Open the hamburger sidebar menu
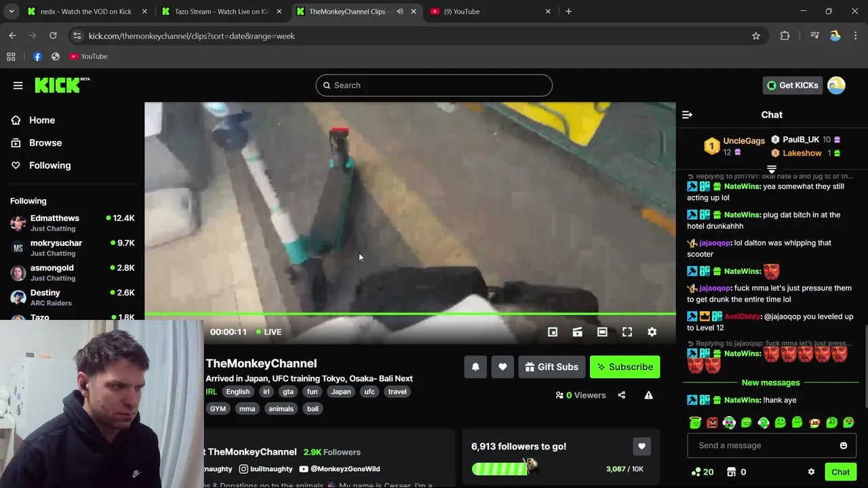Image resolution: width=868 pixels, height=488 pixels. point(18,85)
